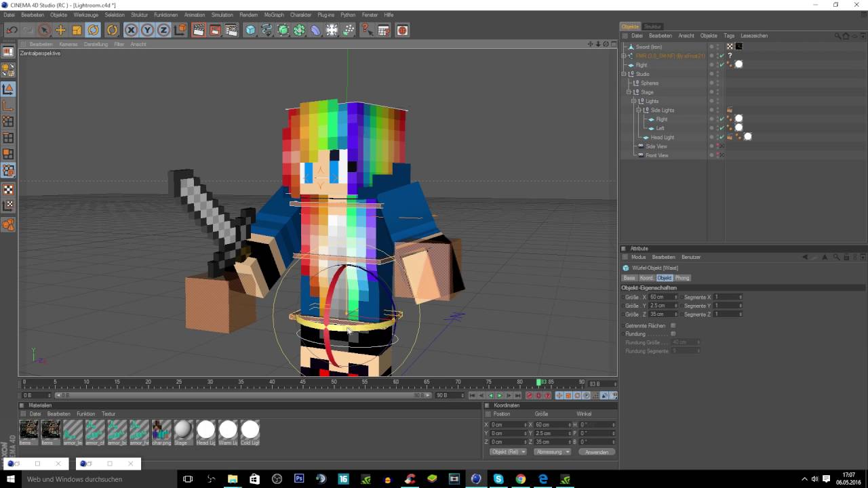Click the Segmente Y value field
868x488 pixels.
[x=728, y=306]
